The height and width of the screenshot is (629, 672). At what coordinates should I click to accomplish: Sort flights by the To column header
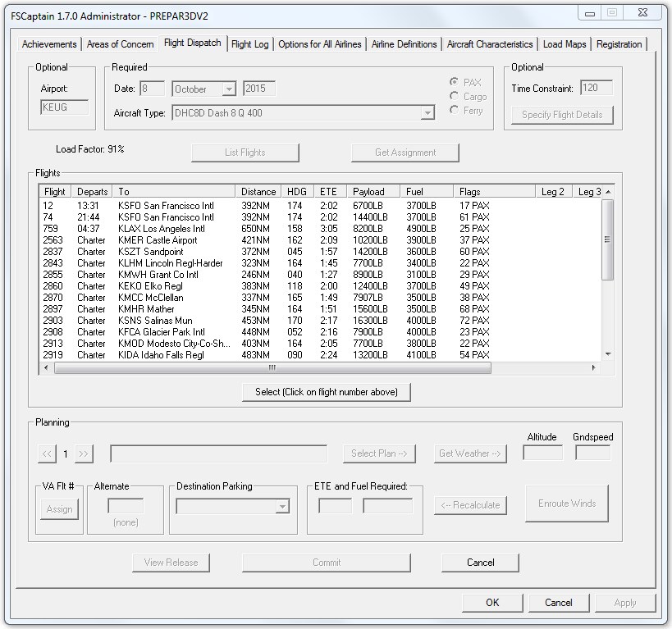coord(174,192)
